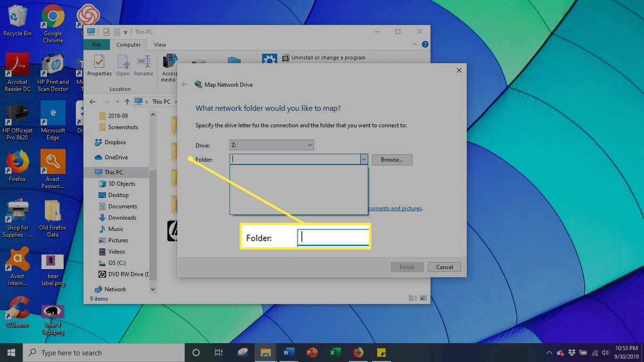Select the Firefox desktop shortcut
Viewport: 644px width, 362px height.
point(17,166)
